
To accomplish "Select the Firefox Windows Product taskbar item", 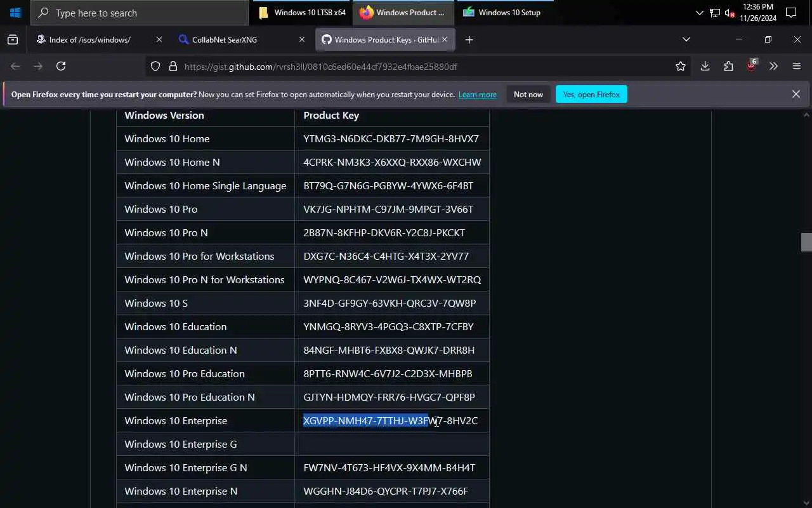I will pyautogui.click(x=403, y=12).
